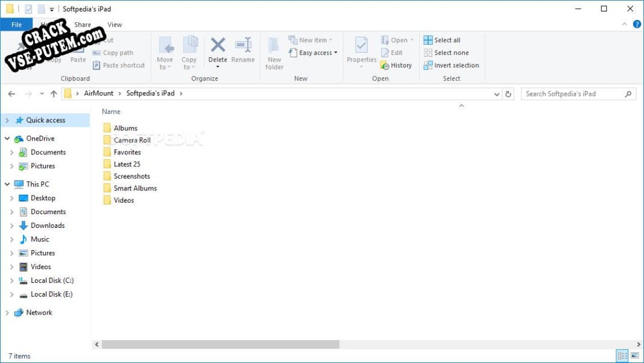Open History in the Open group
The width and height of the screenshot is (644, 363).
(x=396, y=65)
